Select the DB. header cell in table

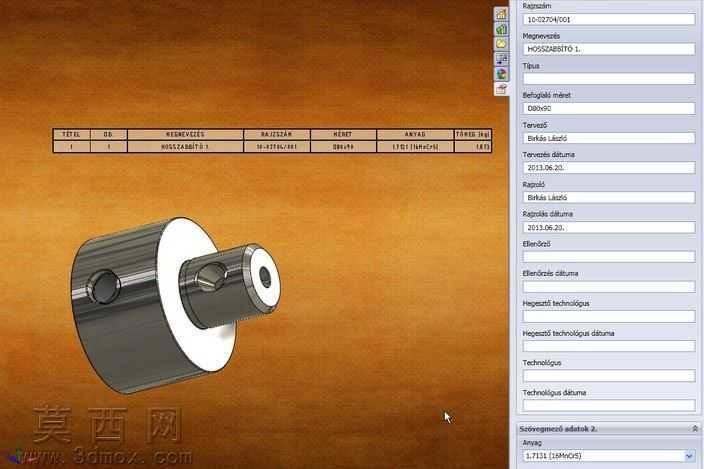[x=109, y=134]
